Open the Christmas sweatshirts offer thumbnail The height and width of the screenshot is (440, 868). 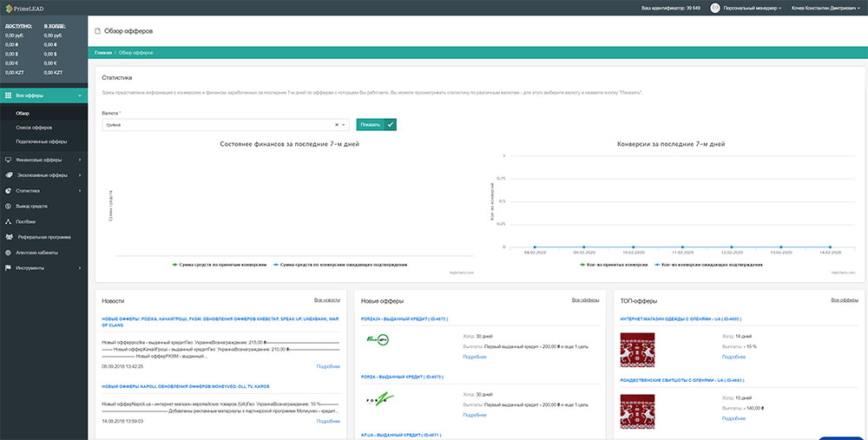637,411
